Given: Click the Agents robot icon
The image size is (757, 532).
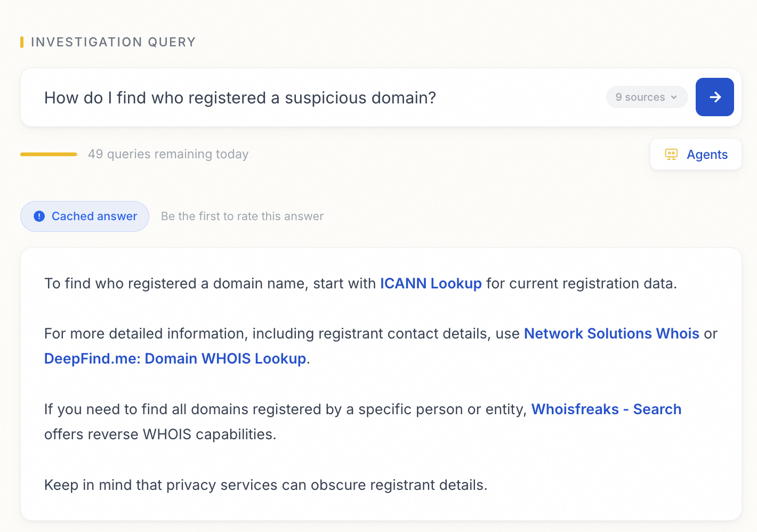Looking at the screenshot, I should 671,155.
